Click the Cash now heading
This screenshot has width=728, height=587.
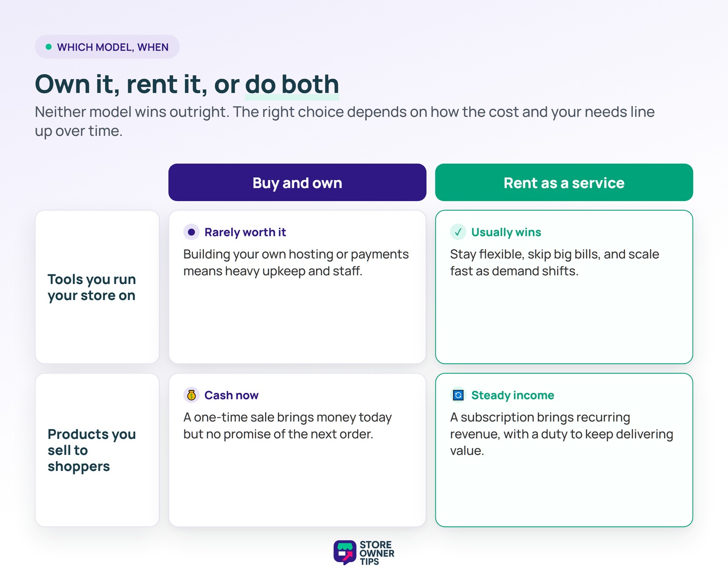coord(232,395)
